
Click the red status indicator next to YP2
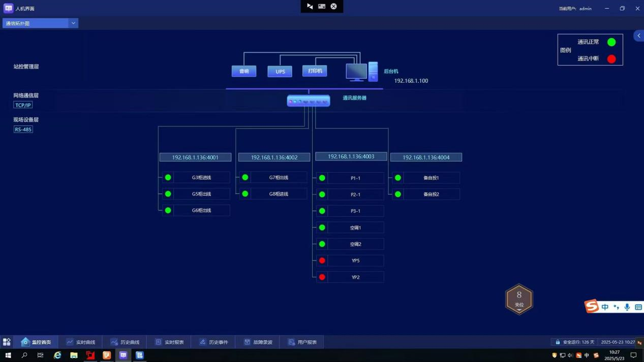322,277
